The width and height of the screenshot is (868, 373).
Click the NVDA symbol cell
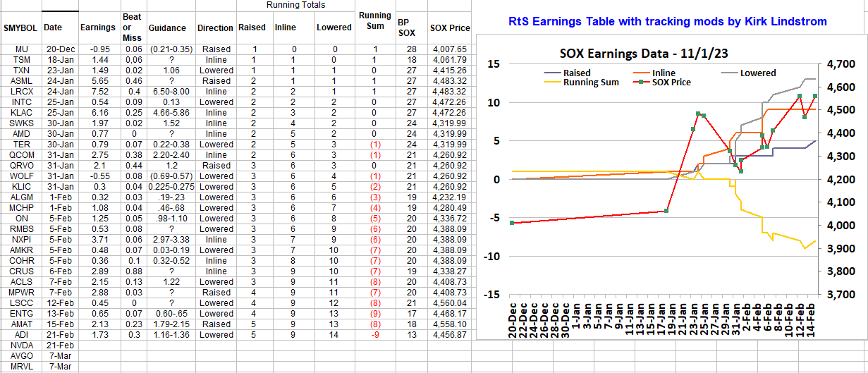click(x=21, y=346)
